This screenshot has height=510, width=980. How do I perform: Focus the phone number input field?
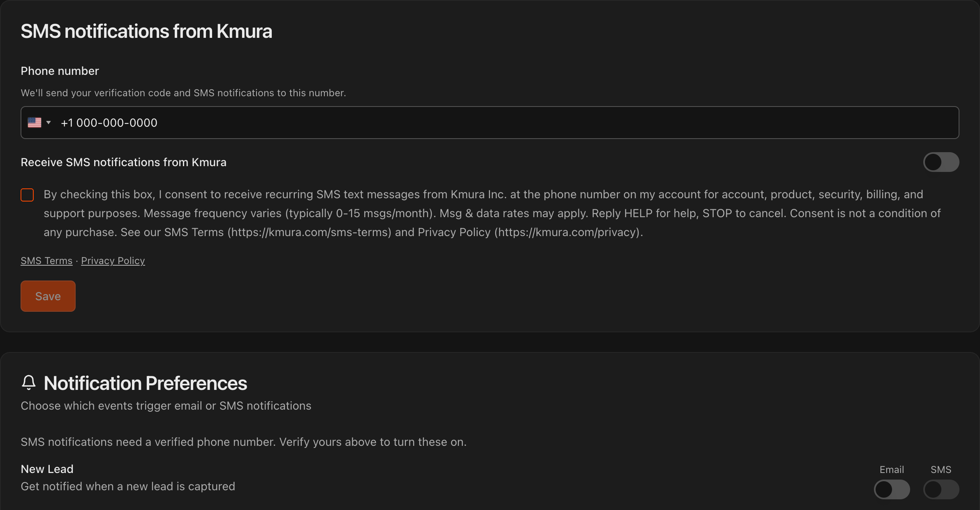coord(490,123)
